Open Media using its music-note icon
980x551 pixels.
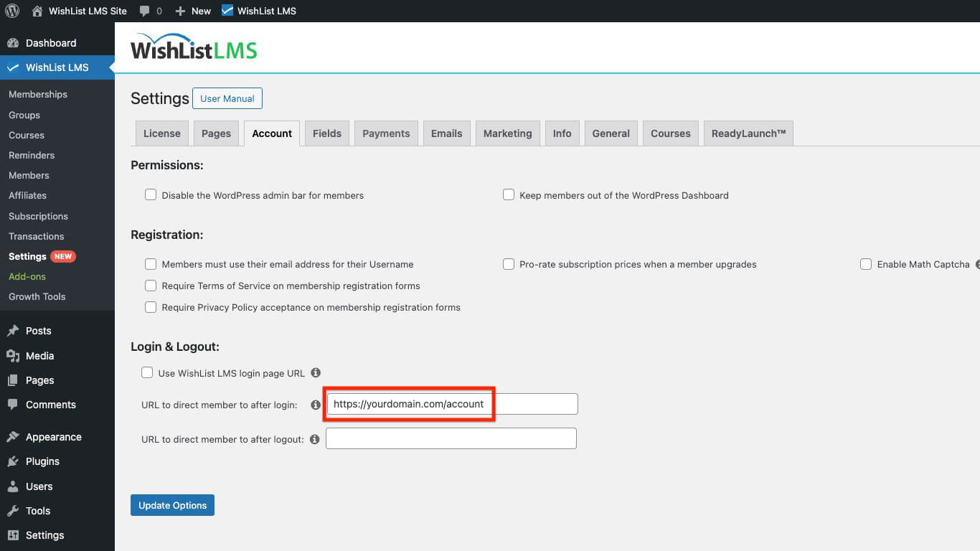click(14, 355)
